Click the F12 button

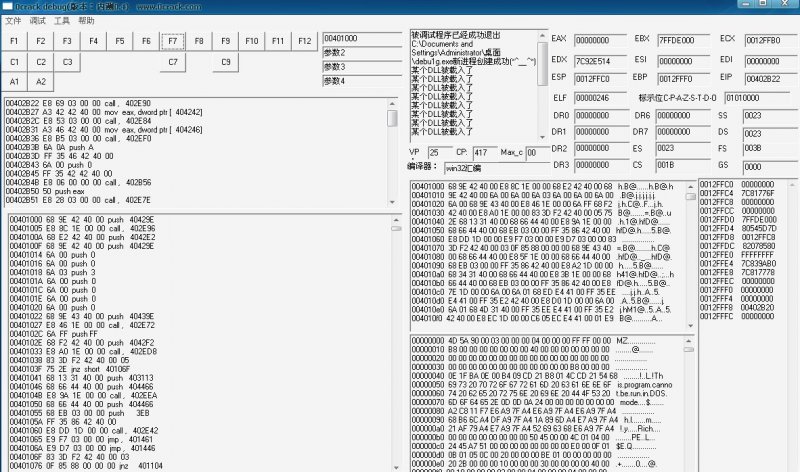coord(305,41)
